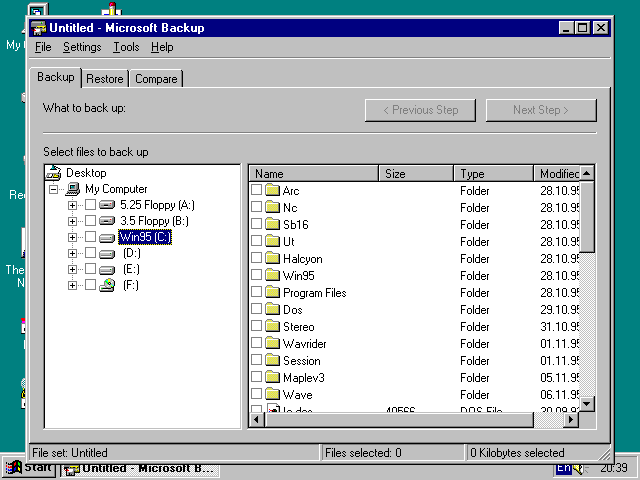
Task: Click the file list scroll down arrow
Action: click(587, 404)
